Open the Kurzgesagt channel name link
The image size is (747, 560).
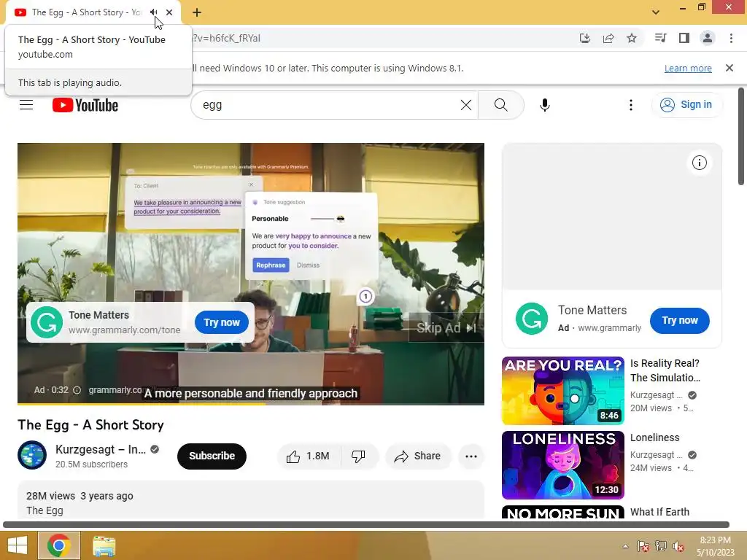(x=101, y=449)
